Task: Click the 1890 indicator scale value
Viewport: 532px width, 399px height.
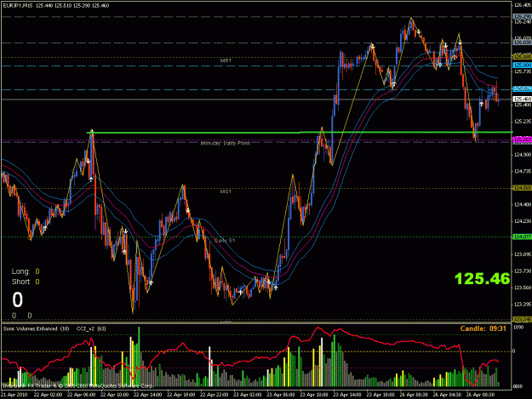Action: 518,328
